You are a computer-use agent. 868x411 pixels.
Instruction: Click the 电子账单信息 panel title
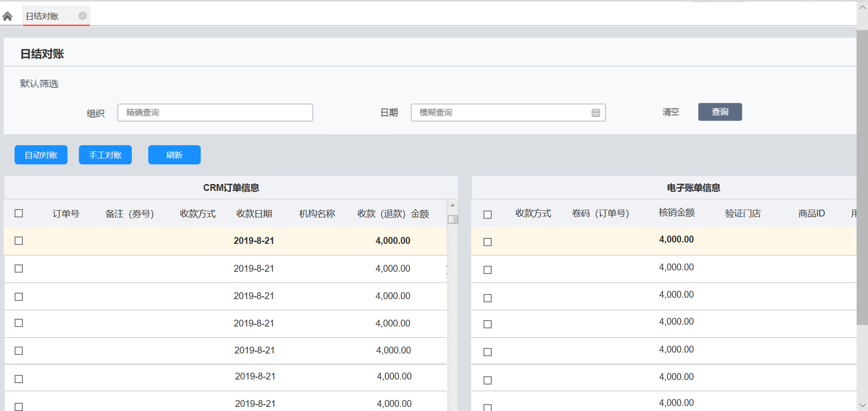click(693, 188)
